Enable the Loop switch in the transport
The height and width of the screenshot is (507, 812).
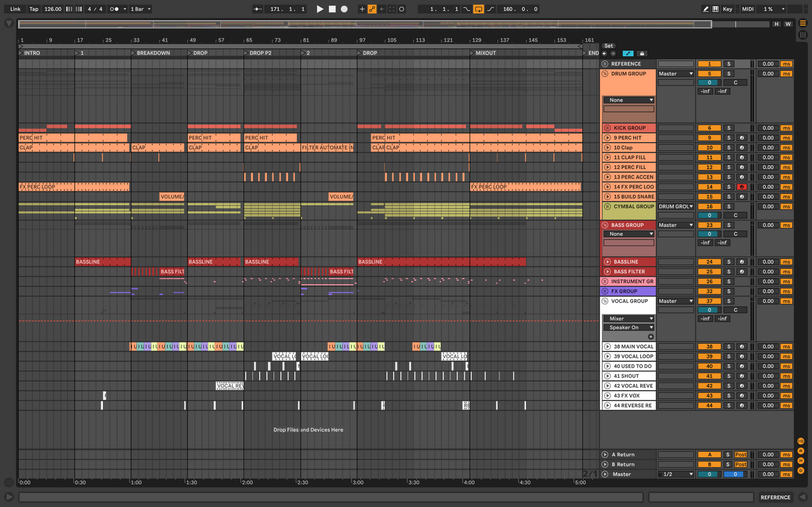click(x=478, y=9)
